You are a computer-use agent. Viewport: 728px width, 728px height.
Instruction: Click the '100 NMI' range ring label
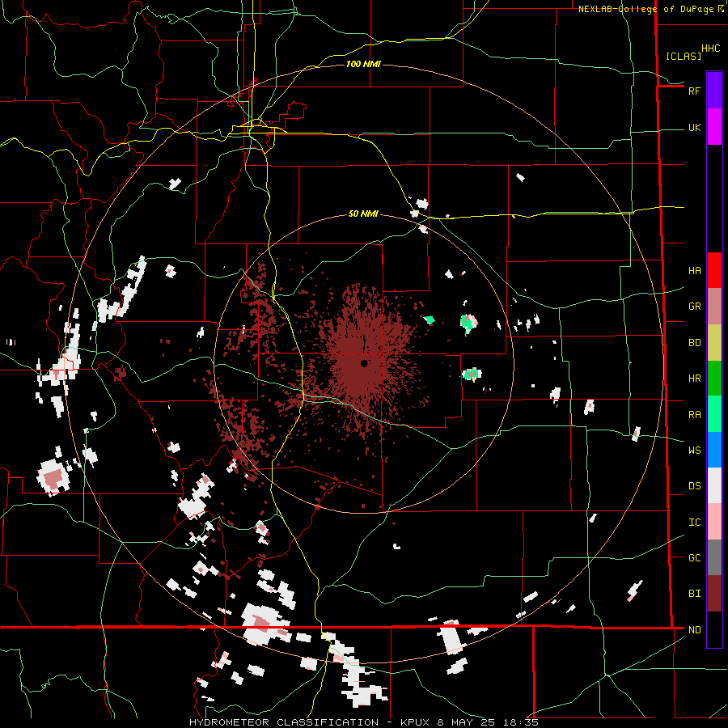[363, 64]
